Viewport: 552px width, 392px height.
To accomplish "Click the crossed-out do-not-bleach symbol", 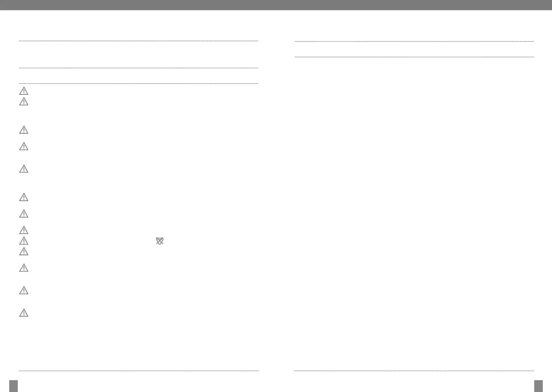I will [x=160, y=241].
